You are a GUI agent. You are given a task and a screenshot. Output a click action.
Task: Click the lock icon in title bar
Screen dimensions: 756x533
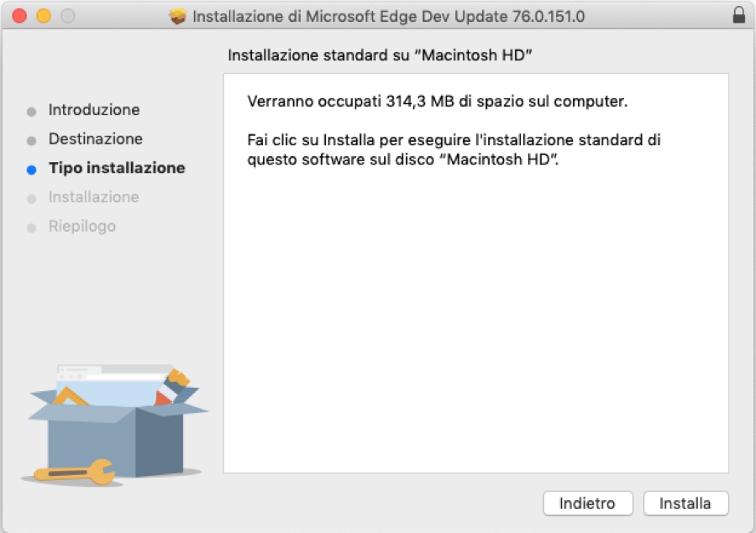point(738,16)
